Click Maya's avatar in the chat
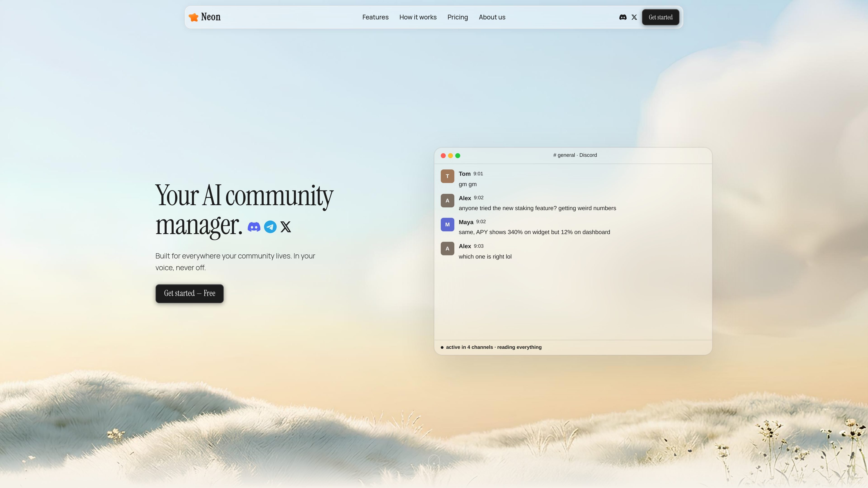This screenshot has width=868, height=488. (x=448, y=225)
